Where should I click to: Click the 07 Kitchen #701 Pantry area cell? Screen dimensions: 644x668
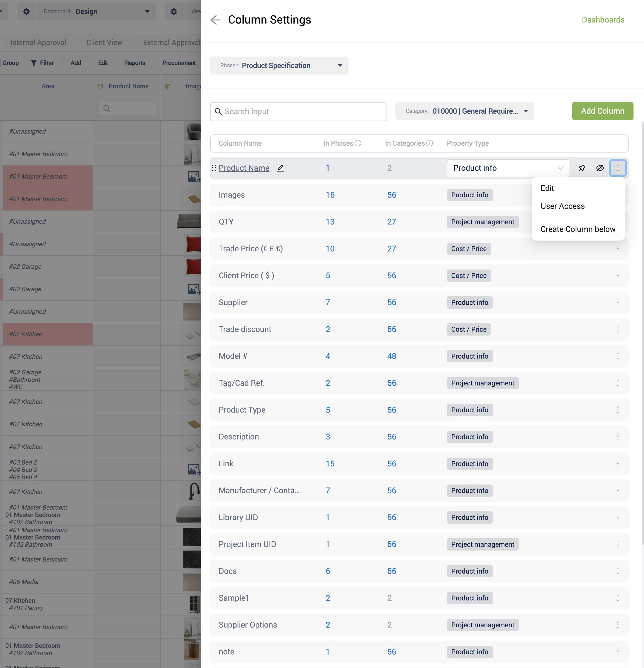48,605
